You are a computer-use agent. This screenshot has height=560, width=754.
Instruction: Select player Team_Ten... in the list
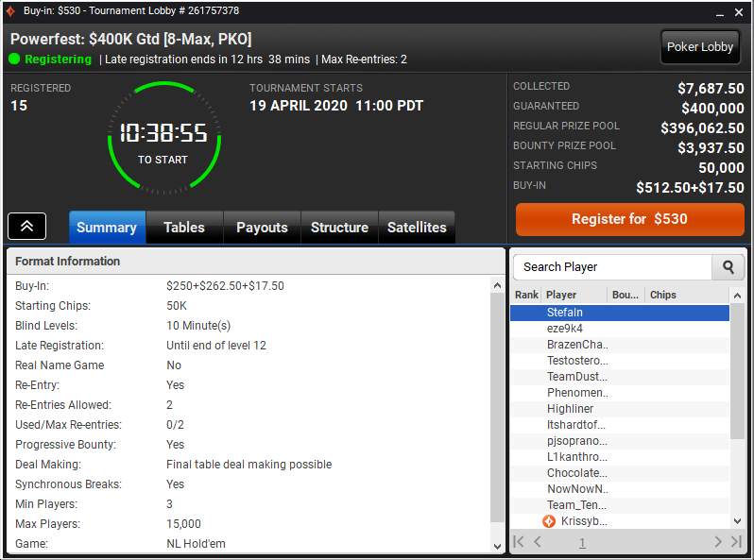tap(620, 505)
